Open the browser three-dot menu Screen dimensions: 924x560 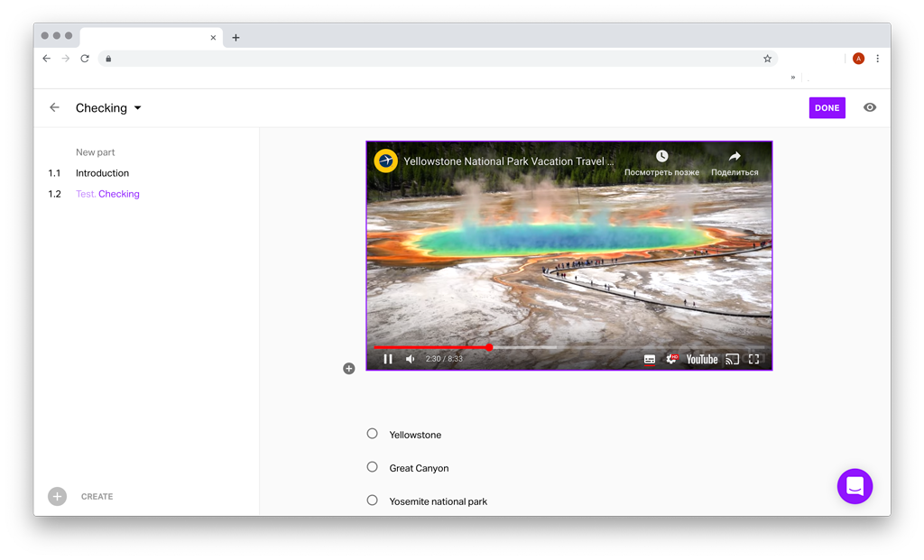coord(877,59)
